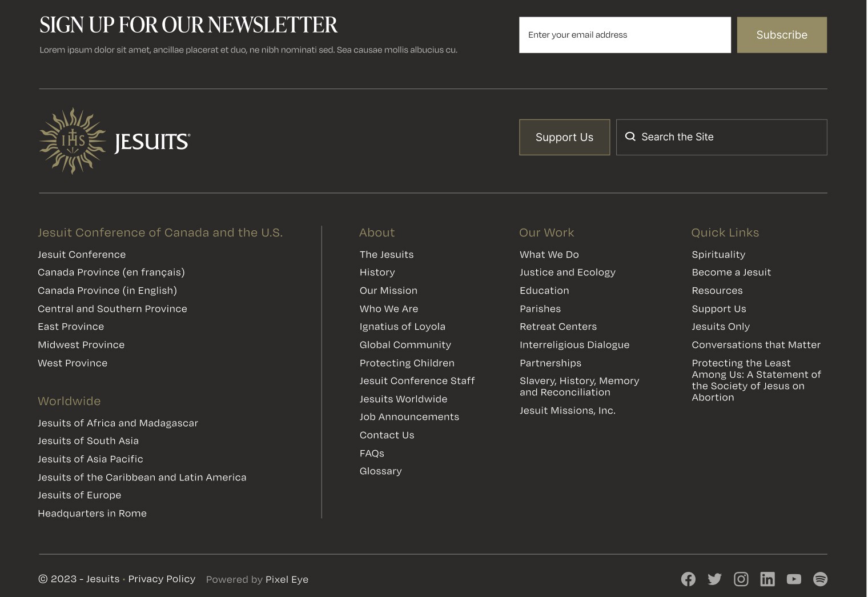The height and width of the screenshot is (597, 868).
Task: Click the Pixel Eye link
Action: click(x=287, y=579)
